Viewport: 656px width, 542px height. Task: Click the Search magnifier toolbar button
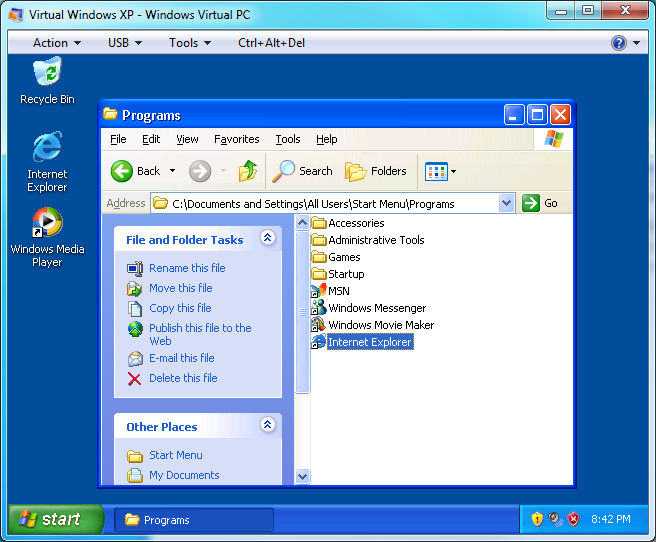(302, 171)
